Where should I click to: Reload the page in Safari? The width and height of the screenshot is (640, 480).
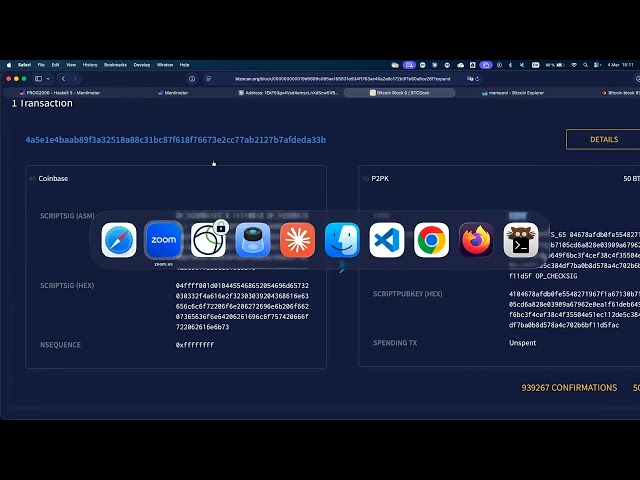tap(477, 79)
